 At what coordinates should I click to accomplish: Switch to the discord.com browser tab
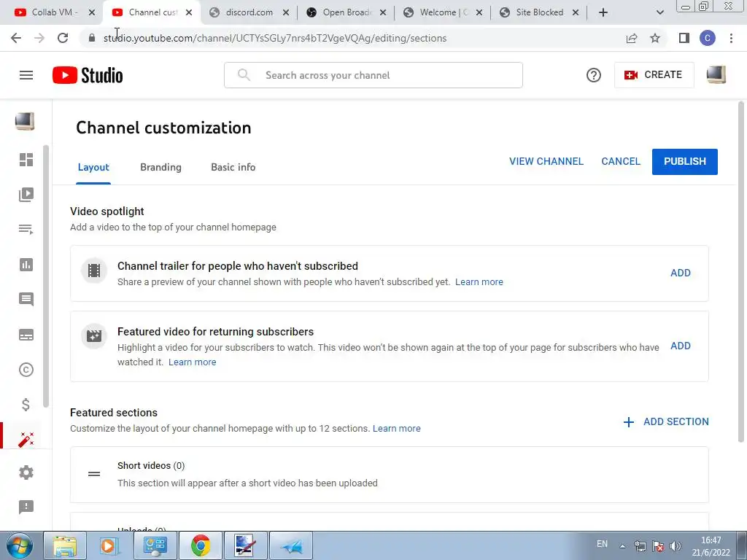tap(249, 12)
